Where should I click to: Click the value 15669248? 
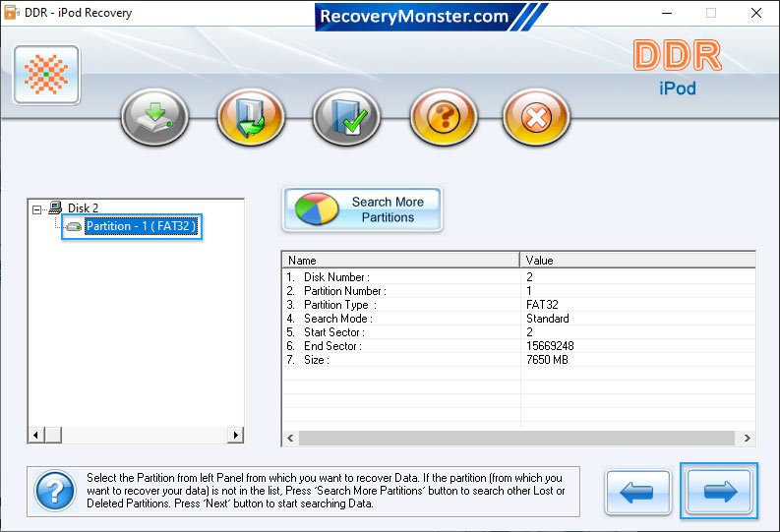[x=550, y=346]
